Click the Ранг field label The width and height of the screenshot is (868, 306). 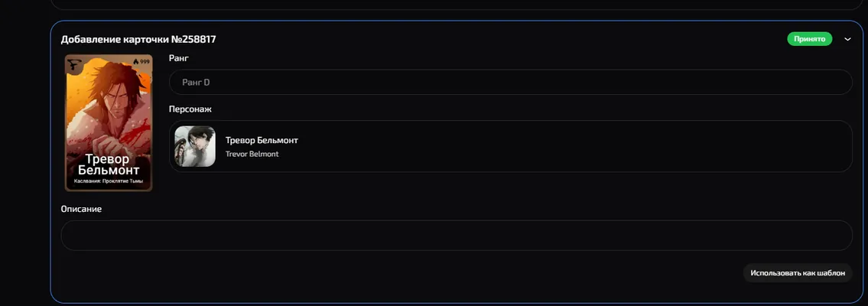pyautogui.click(x=179, y=58)
